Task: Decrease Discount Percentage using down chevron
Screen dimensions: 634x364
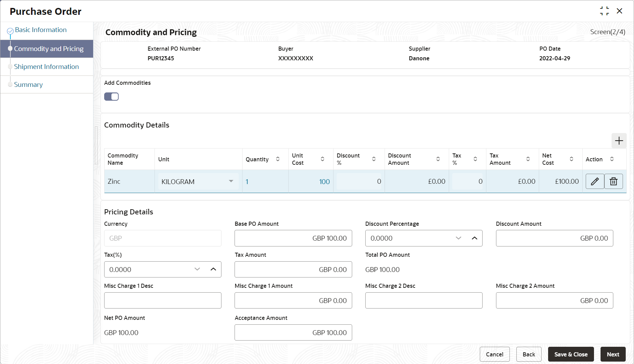Action: (458, 238)
